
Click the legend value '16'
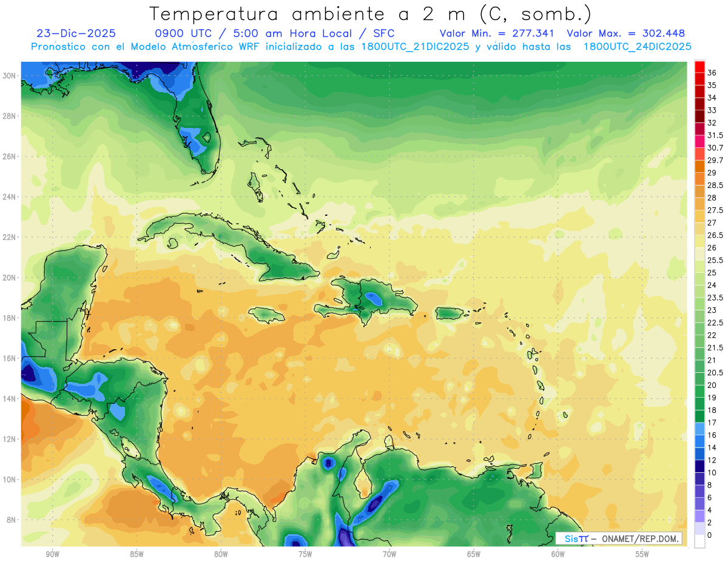(x=712, y=435)
